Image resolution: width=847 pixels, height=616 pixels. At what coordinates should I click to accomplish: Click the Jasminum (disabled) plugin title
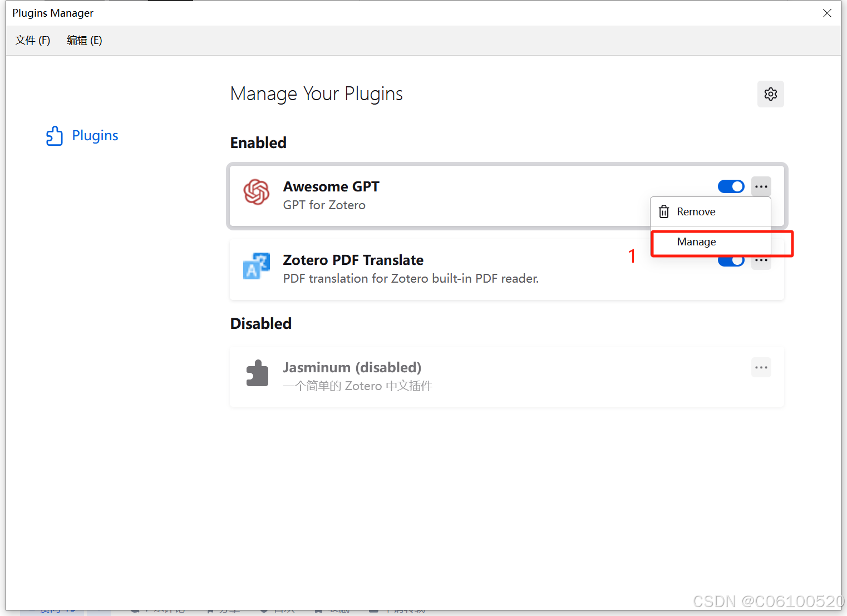[x=352, y=367]
